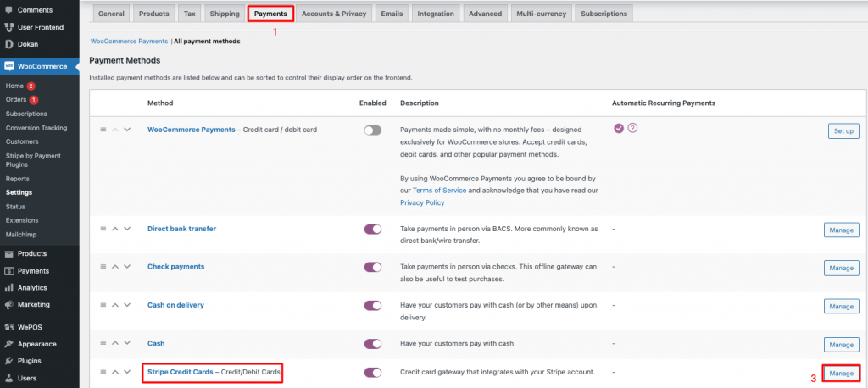Click the Appearance paintbrush icon
This screenshot has width=868, height=388.
(x=8, y=344)
